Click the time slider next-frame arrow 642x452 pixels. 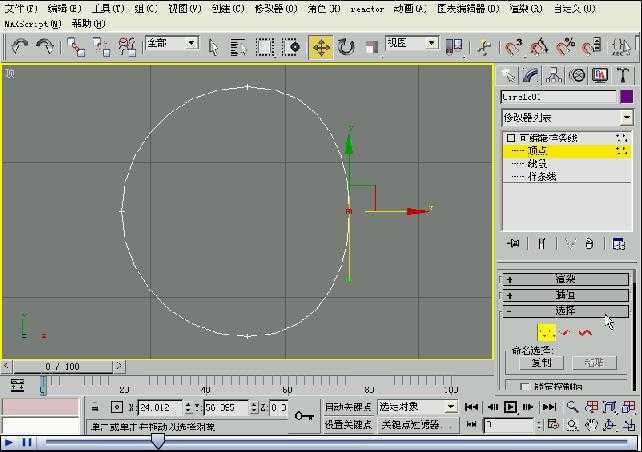click(x=119, y=366)
